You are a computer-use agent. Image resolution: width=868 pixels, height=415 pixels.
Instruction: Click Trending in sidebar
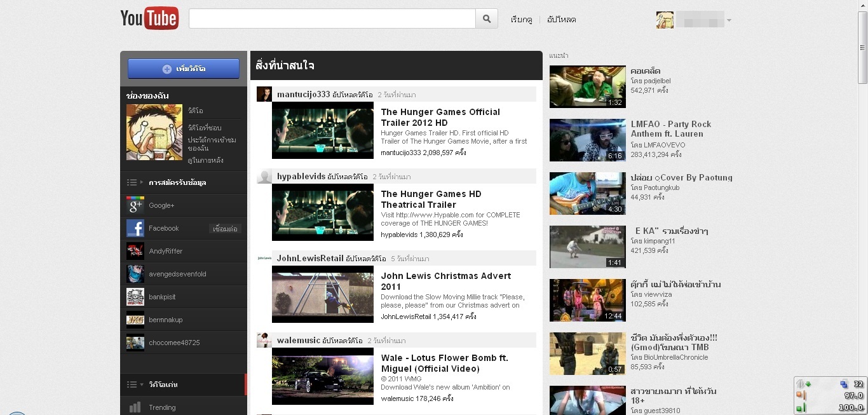[162, 407]
